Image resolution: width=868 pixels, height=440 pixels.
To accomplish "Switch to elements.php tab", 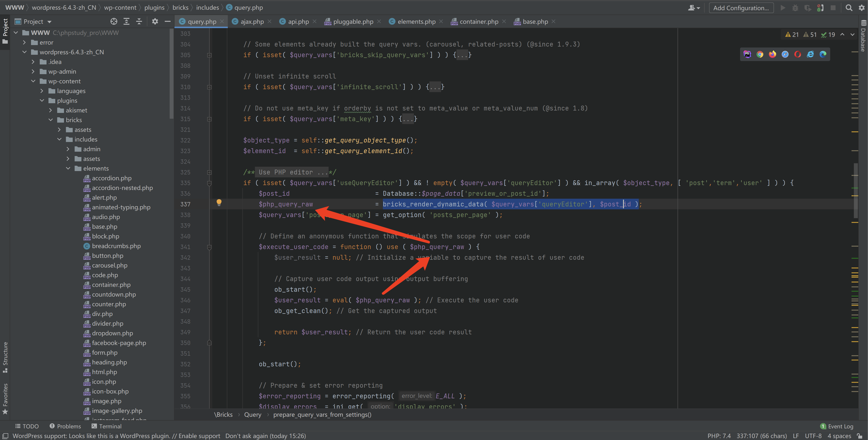I will [417, 22].
